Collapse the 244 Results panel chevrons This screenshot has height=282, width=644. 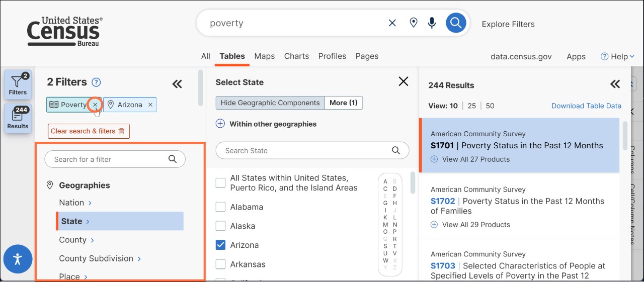pyautogui.click(x=615, y=84)
